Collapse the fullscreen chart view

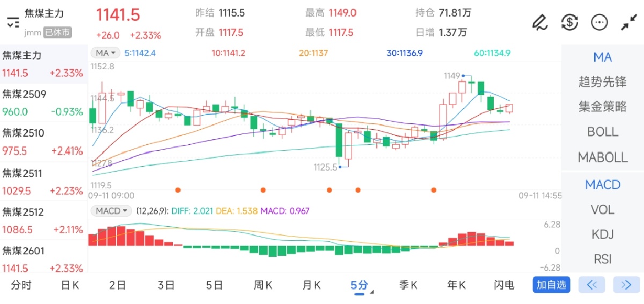coord(628,22)
